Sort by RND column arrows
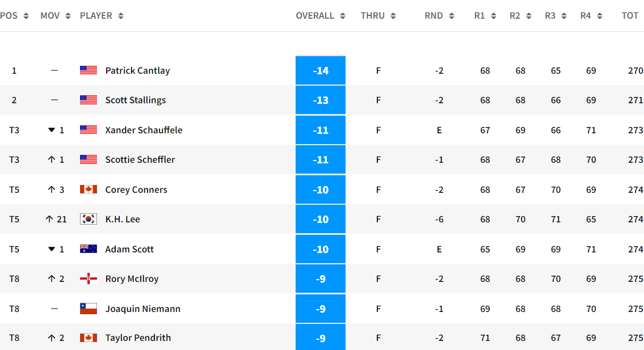644x350 pixels. [452, 16]
